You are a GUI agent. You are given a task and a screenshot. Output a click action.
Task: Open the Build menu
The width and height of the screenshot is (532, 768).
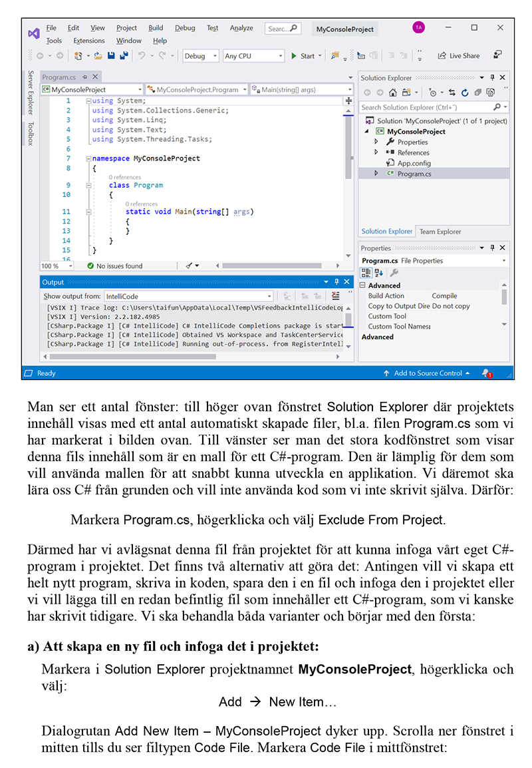tap(156, 28)
